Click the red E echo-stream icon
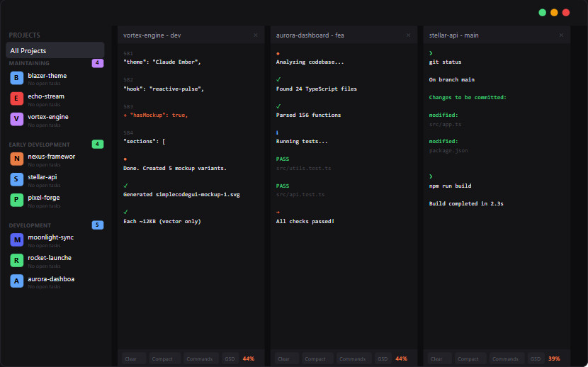 point(16,98)
